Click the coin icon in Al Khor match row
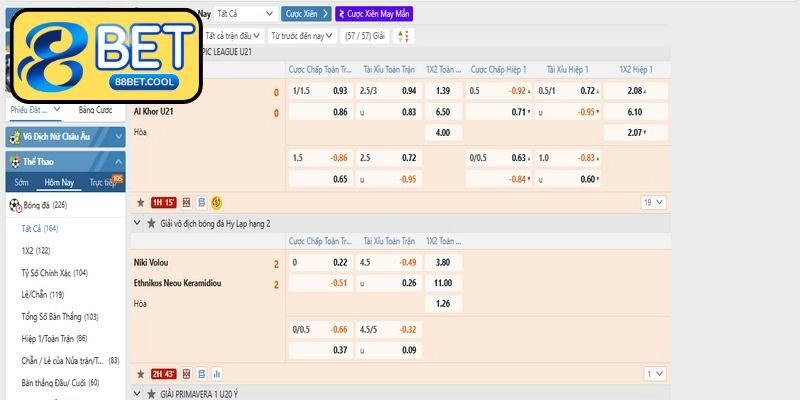Viewport: 800px width, 400px height. coord(216,202)
